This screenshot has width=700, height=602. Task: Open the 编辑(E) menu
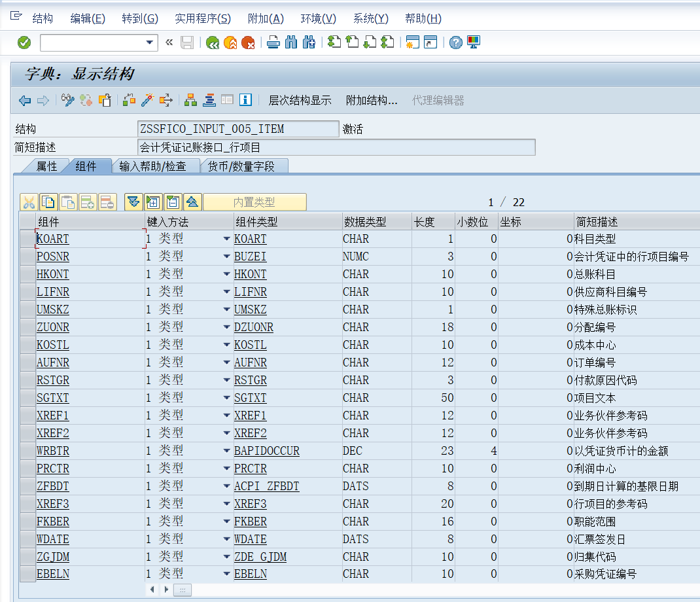pos(88,18)
